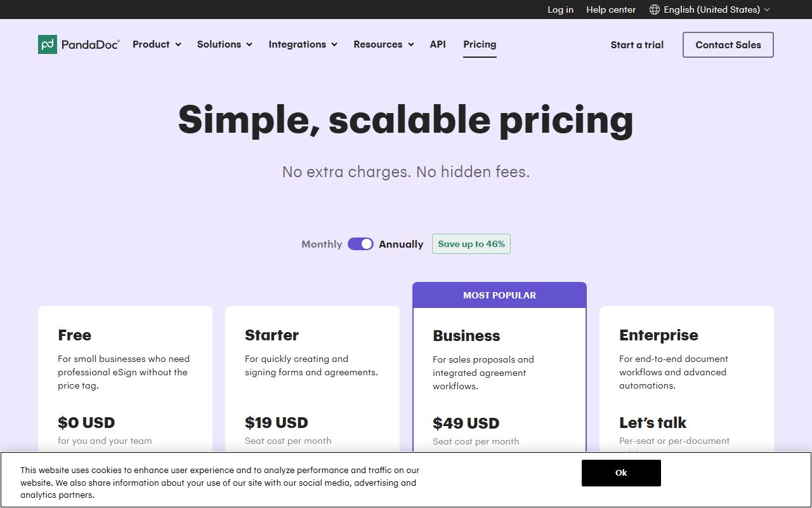Image resolution: width=812 pixels, height=508 pixels.
Task: Open the Pricing nav tab
Action: click(480, 44)
